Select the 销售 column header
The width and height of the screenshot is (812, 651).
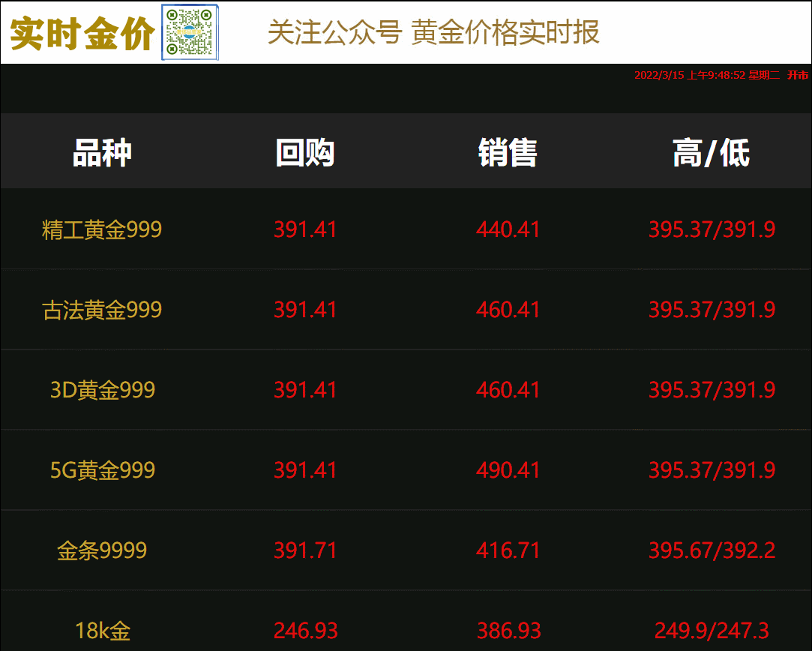point(508,153)
